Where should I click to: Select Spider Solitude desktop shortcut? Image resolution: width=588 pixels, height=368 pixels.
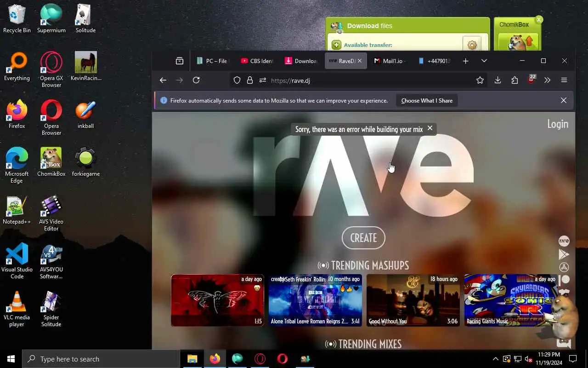pos(51,309)
